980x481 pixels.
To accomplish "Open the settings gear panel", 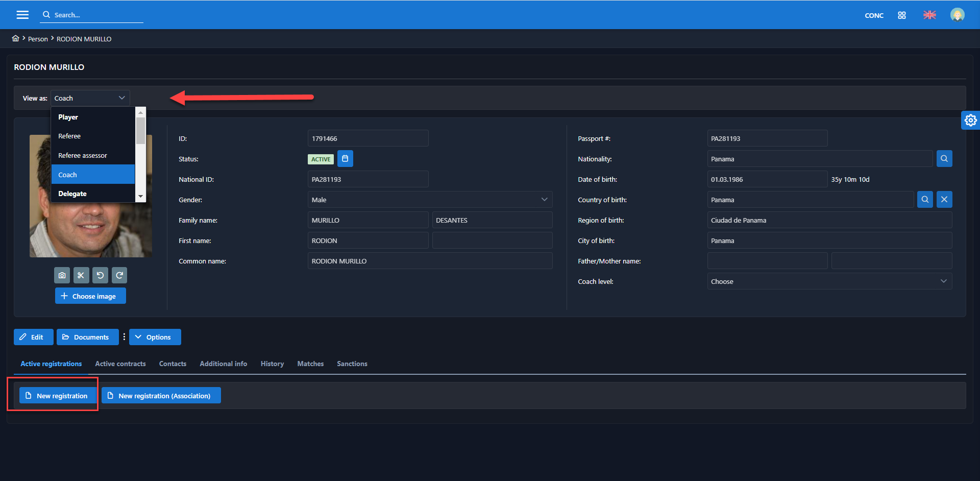I will [970, 120].
